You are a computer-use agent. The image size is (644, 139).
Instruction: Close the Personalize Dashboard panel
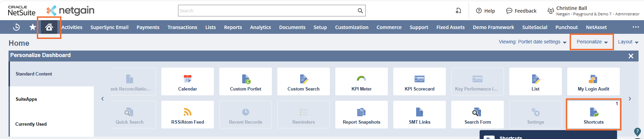[x=631, y=56]
